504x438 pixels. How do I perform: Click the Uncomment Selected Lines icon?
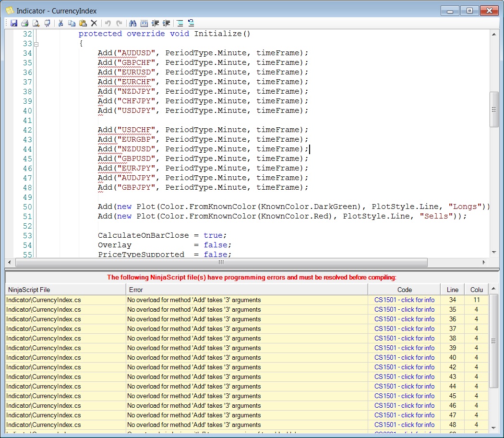click(191, 23)
